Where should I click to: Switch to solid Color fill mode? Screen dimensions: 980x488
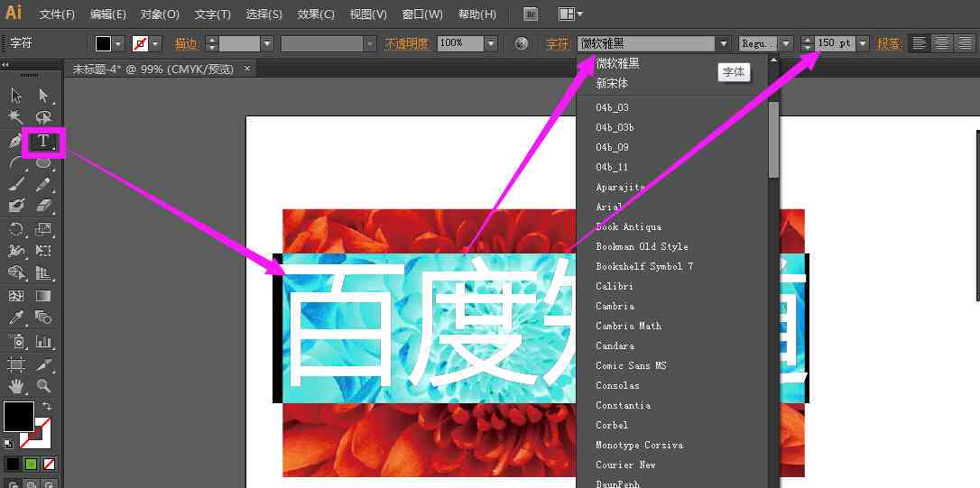(13, 465)
